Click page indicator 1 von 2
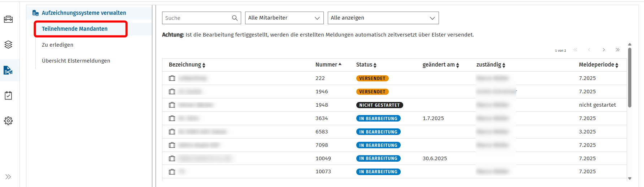Viewport: 644px width, 187px height. coord(560,51)
